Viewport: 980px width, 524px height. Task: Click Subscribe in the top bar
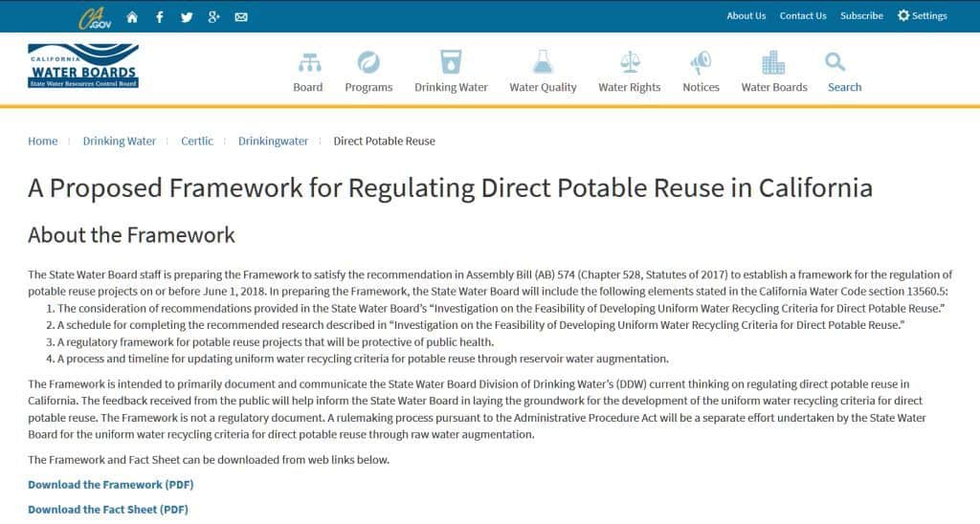pos(861,16)
